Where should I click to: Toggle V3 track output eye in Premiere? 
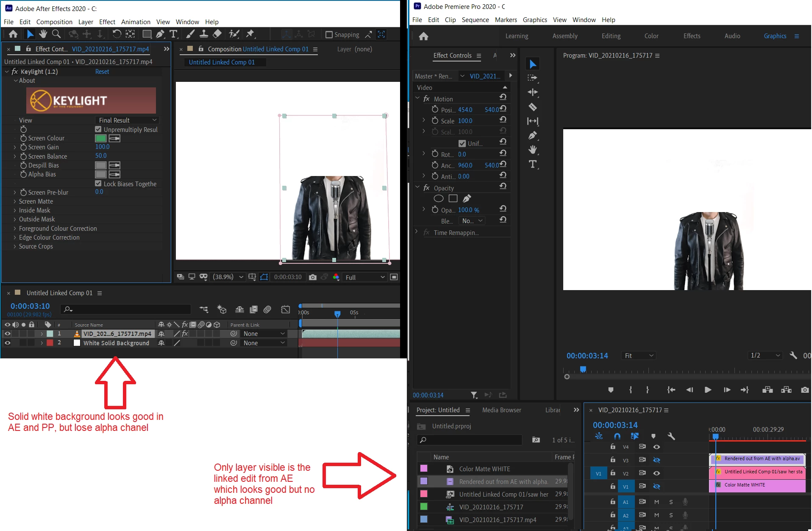coord(656,460)
